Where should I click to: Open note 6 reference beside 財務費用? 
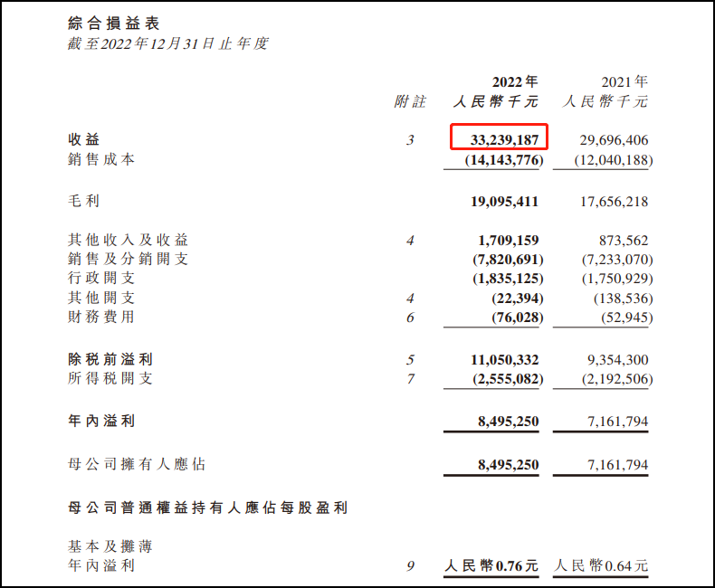tap(410, 318)
